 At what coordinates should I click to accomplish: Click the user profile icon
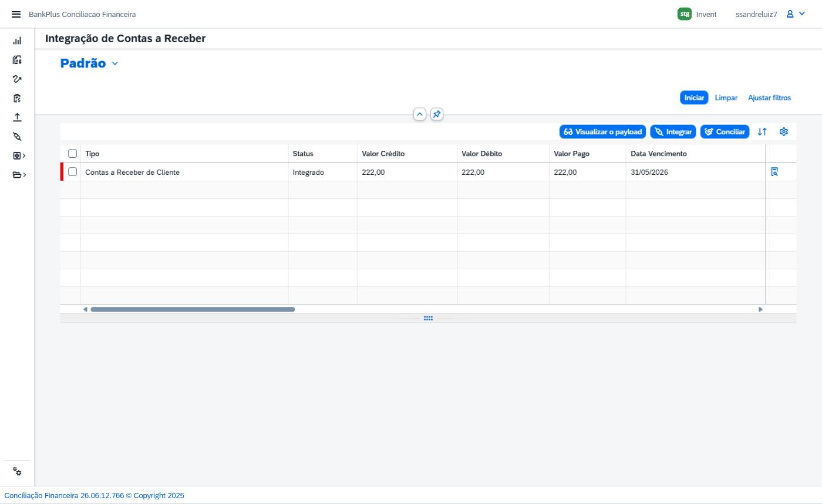pyautogui.click(x=790, y=14)
